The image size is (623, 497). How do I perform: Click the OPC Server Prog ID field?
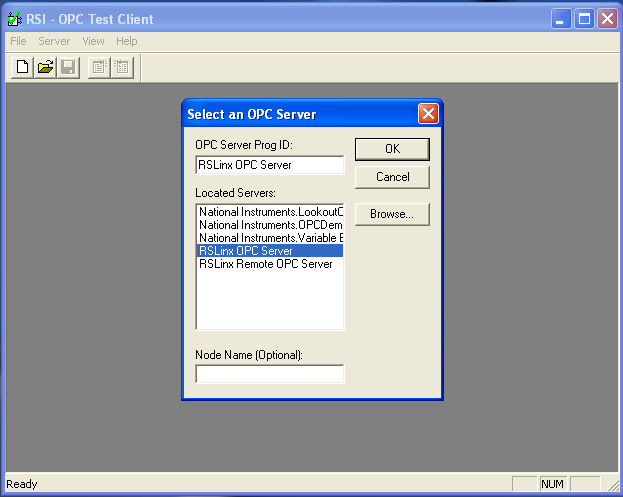tap(270, 165)
